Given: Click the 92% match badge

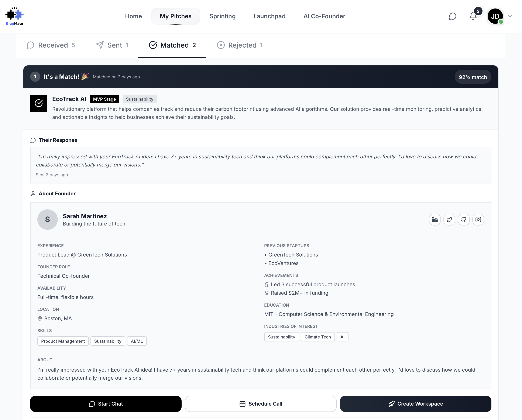Looking at the screenshot, I should click(473, 77).
